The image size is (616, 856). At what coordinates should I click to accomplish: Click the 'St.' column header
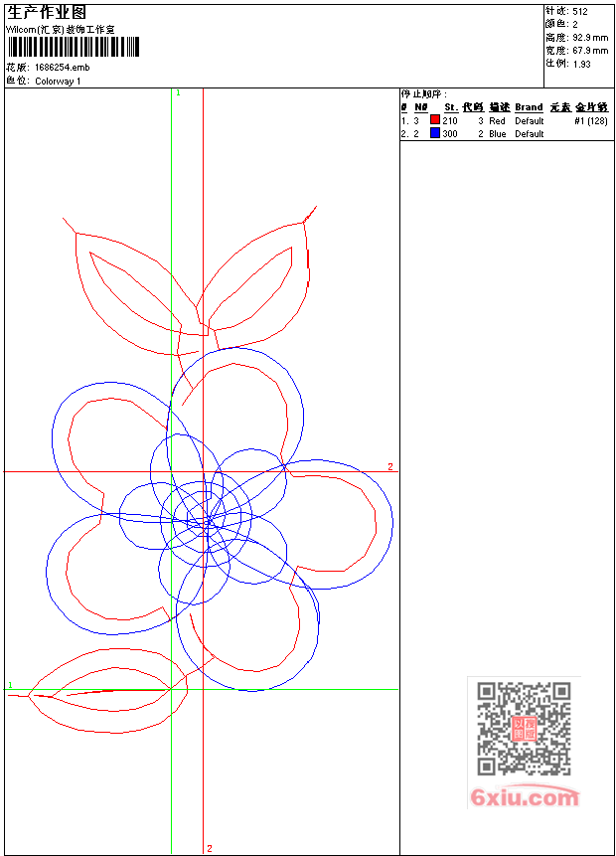click(451, 107)
